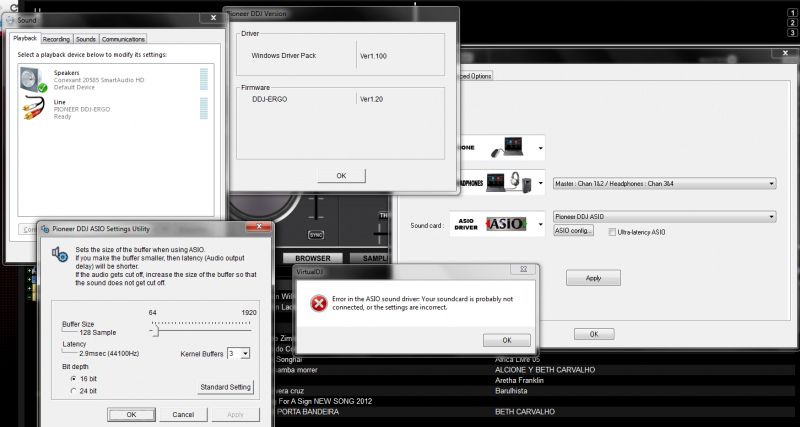The width and height of the screenshot is (800, 427).
Task: Click Ver1.20 firmware version value
Action: (x=371, y=99)
